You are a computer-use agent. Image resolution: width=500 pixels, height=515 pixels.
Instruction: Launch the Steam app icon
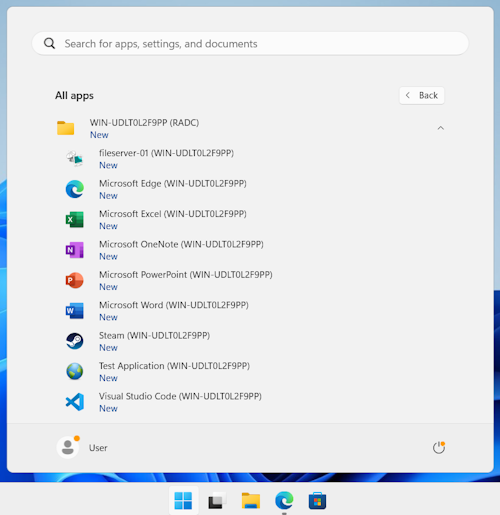coord(74,341)
